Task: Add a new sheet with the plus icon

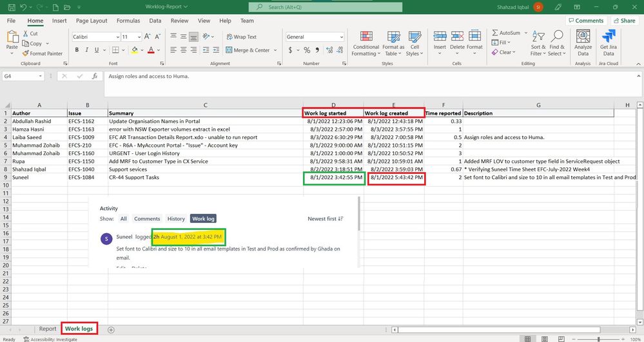Action: pos(111,329)
